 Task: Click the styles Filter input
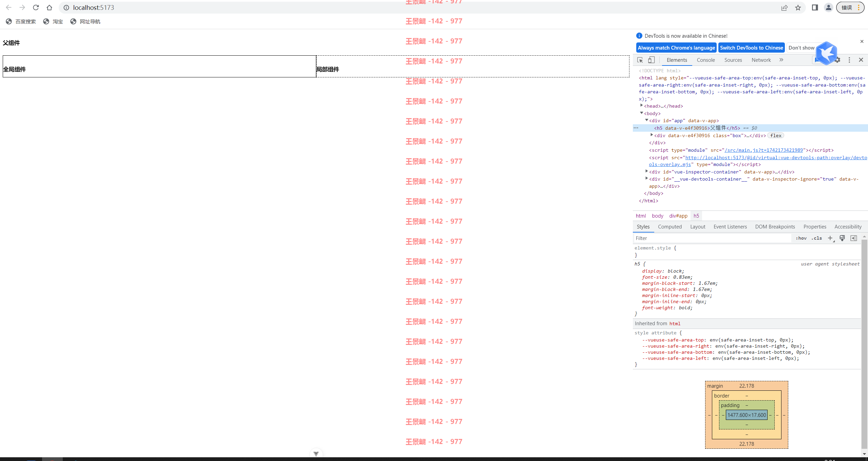click(x=712, y=238)
